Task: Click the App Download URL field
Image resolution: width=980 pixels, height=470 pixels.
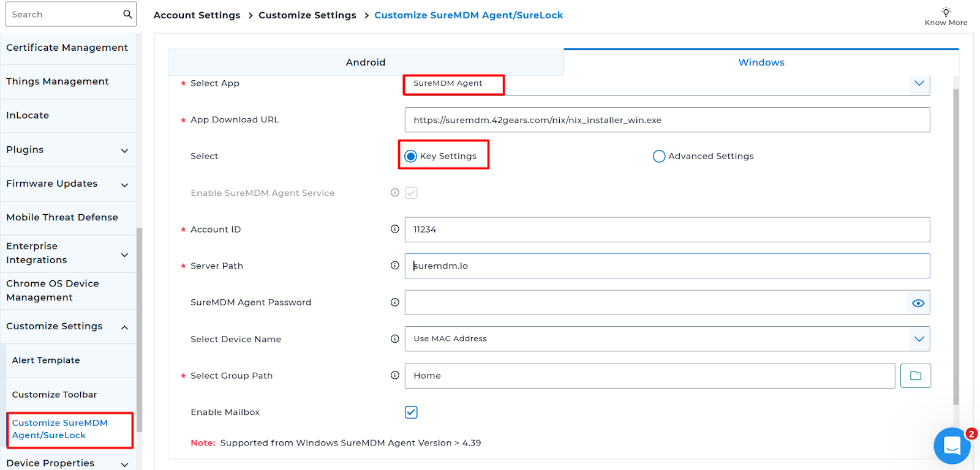Action: coord(667,120)
